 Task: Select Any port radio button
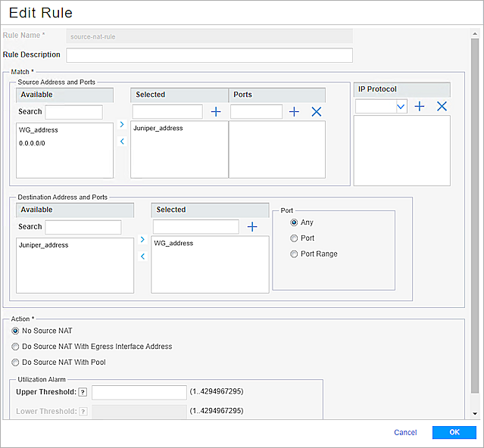coord(294,222)
